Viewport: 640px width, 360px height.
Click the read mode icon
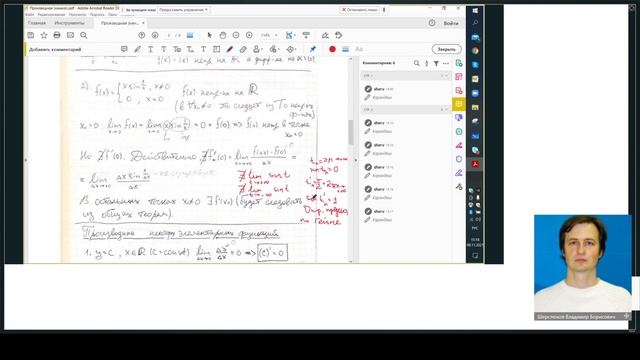point(306,36)
